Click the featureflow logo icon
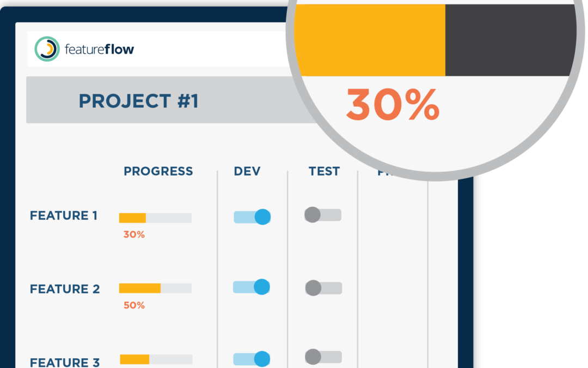588x368 pixels. click(x=47, y=49)
